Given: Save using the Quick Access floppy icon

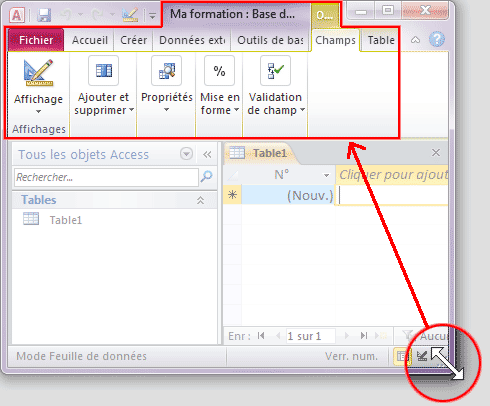Looking at the screenshot, I should point(44,15).
